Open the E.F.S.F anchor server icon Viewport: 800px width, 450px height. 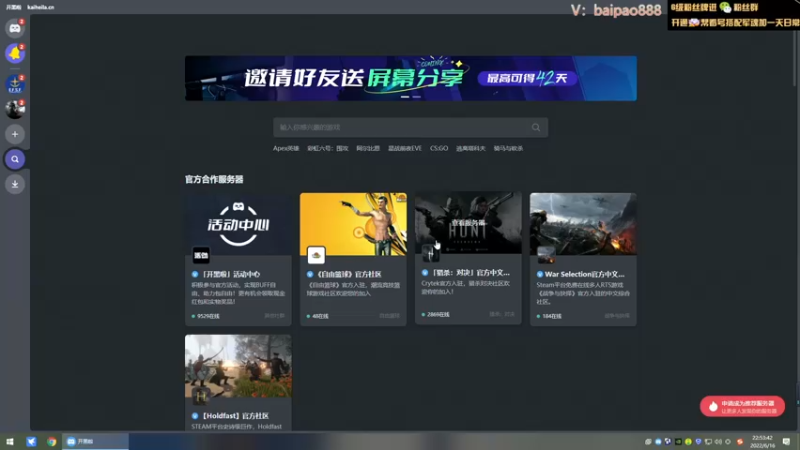[x=15, y=84]
